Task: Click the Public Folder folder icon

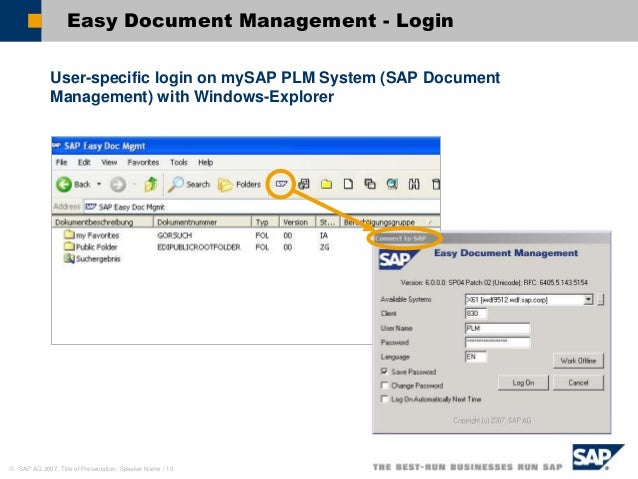Action: [x=69, y=246]
